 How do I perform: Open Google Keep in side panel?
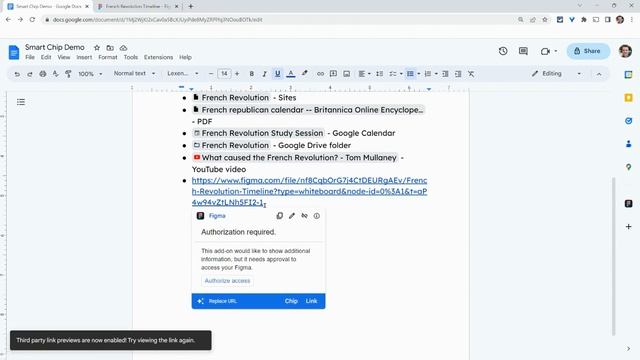click(x=629, y=98)
